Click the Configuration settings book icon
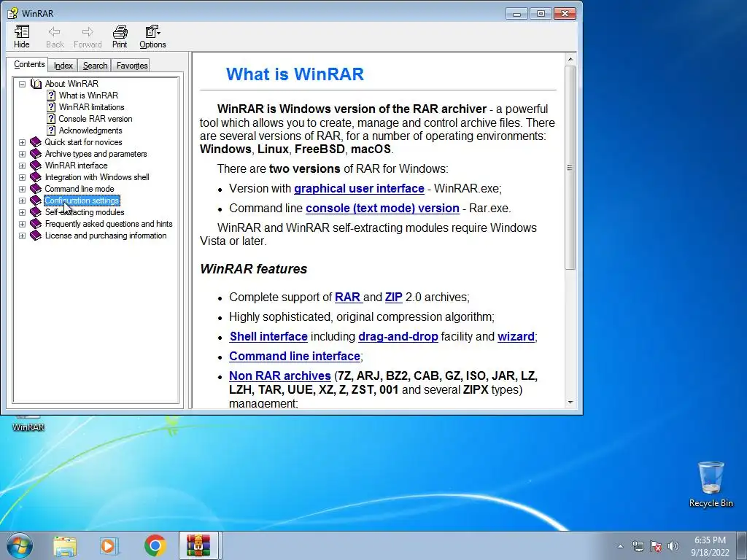This screenshot has height=560, width=747. pos(36,201)
